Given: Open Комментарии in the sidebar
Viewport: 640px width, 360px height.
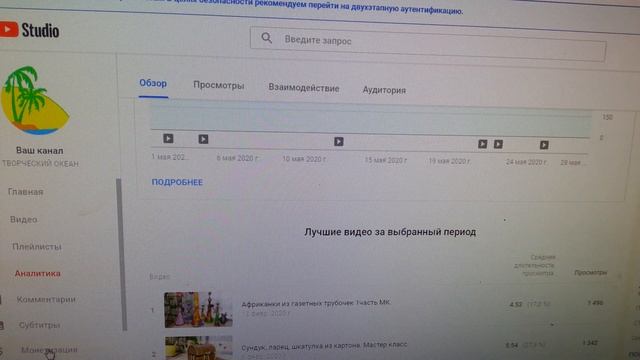Looking at the screenshot, I should point(46,300).
